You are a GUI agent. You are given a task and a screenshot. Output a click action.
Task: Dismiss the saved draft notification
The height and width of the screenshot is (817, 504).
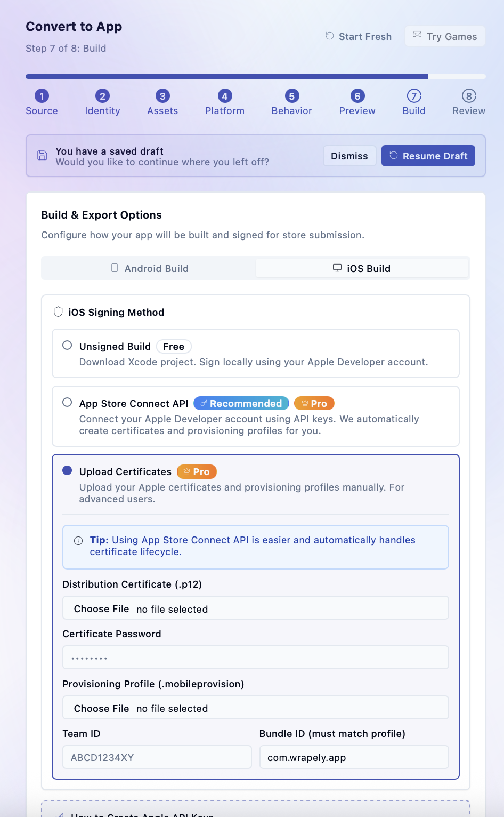349,156
